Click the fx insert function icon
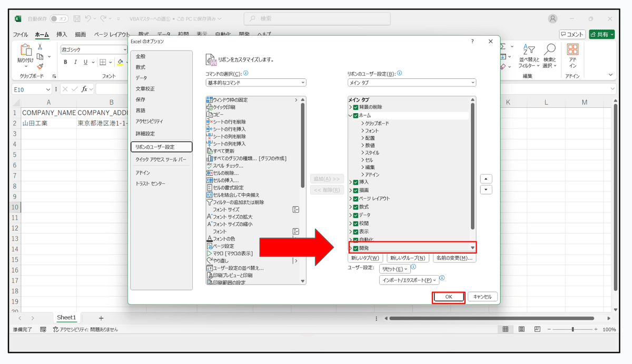632x364 pixels. [84, 89]
